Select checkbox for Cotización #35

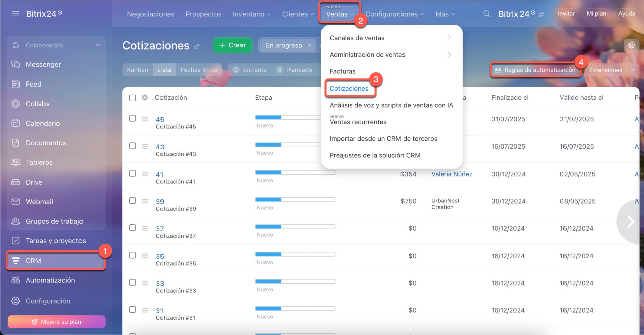pos(132,255)
